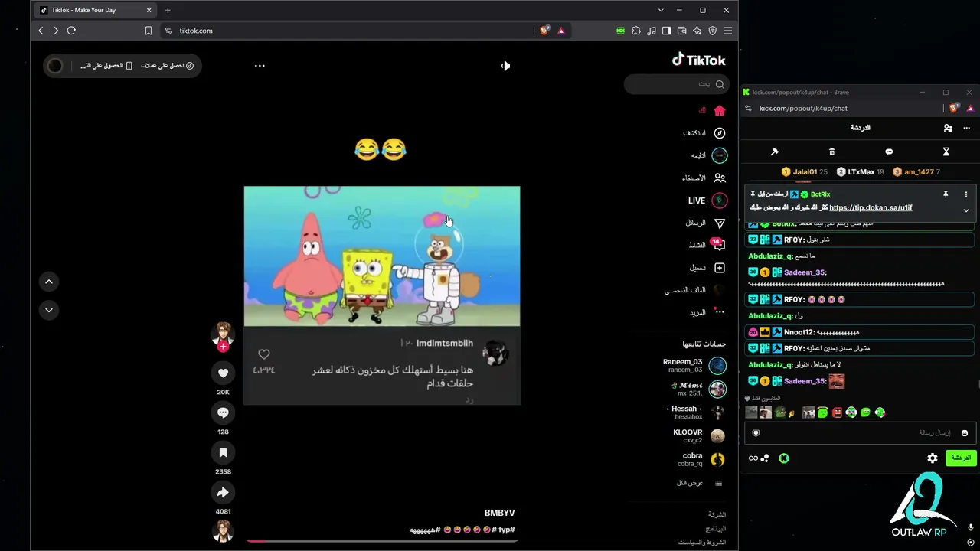Open the Activity inbox with 14 notifications

707,245
